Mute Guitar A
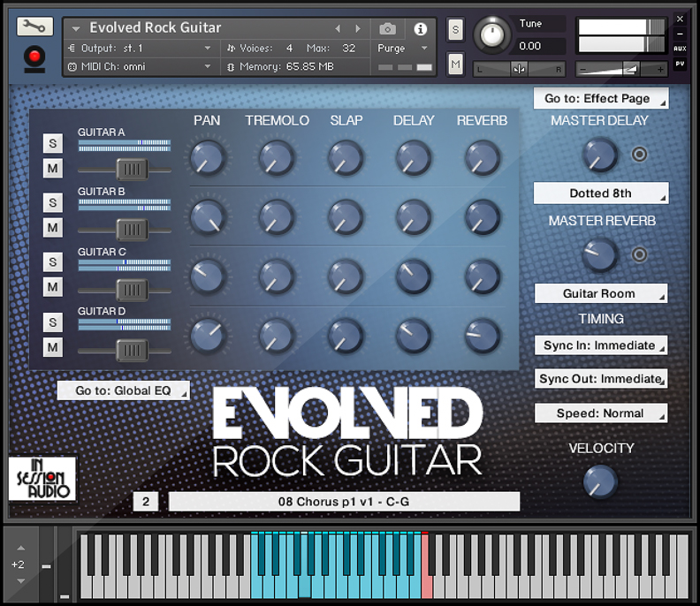Viewport: 700px width, 606px height. pos(53,168)
